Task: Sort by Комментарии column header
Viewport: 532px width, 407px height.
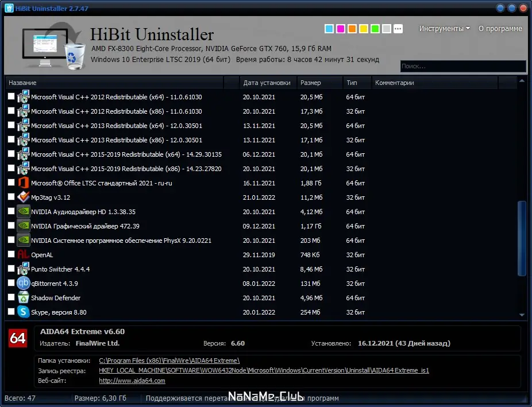Action: tap(435, 83)
